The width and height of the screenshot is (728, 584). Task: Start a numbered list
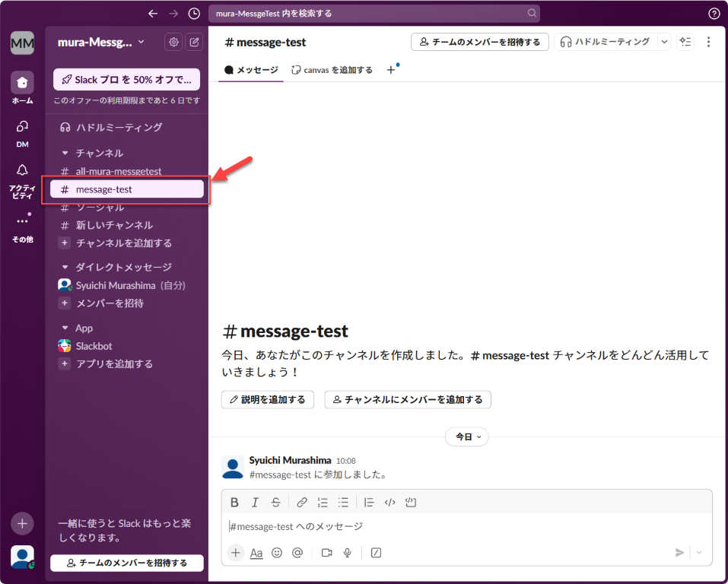[x=323, y=503]
